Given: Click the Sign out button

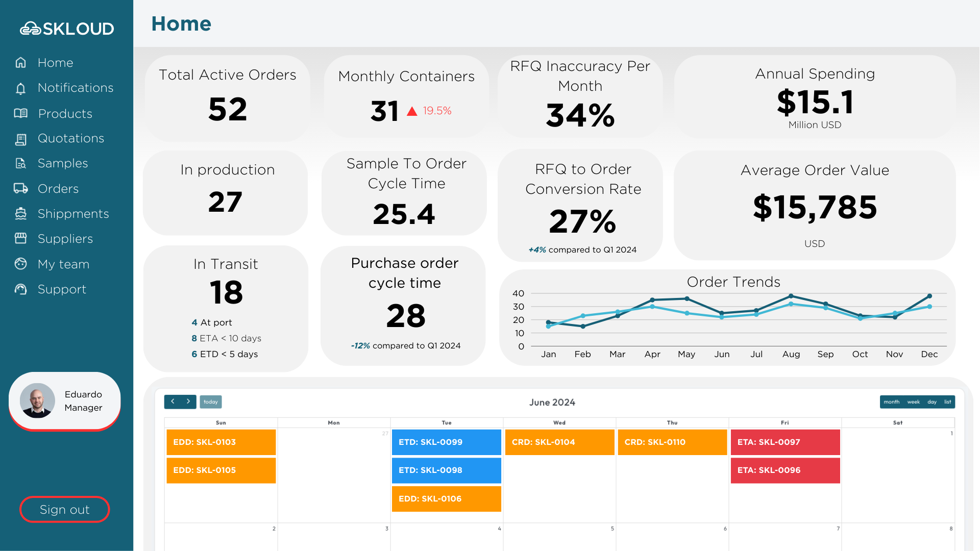Looking at the screenshot, I should pos(64,509).
